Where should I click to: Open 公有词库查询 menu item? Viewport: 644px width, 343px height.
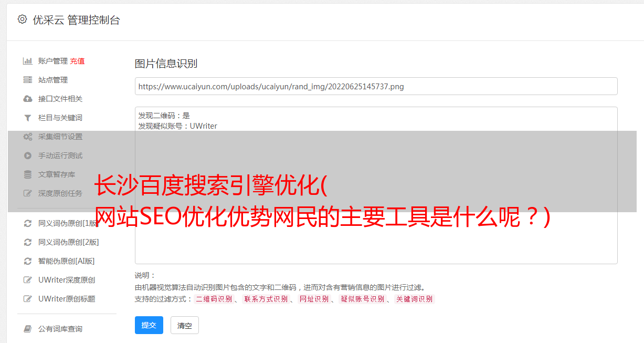click(x=60, y=329)
